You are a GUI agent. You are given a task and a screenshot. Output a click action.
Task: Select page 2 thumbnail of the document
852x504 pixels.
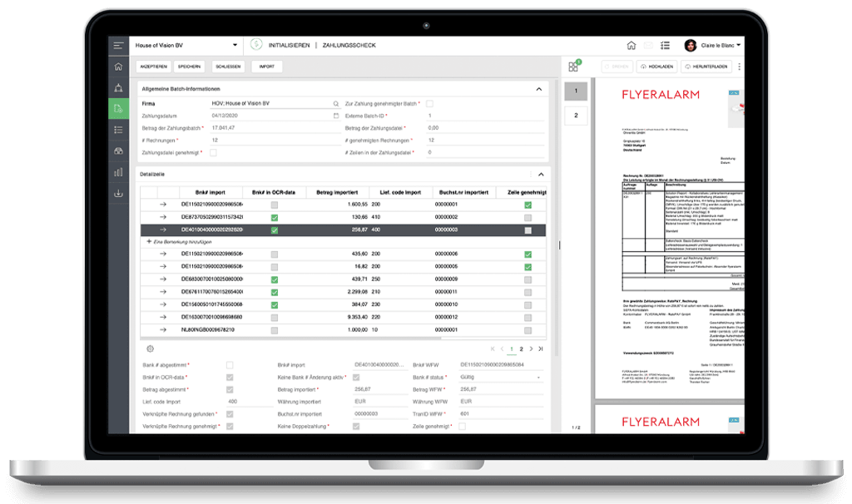click(575, 115)
